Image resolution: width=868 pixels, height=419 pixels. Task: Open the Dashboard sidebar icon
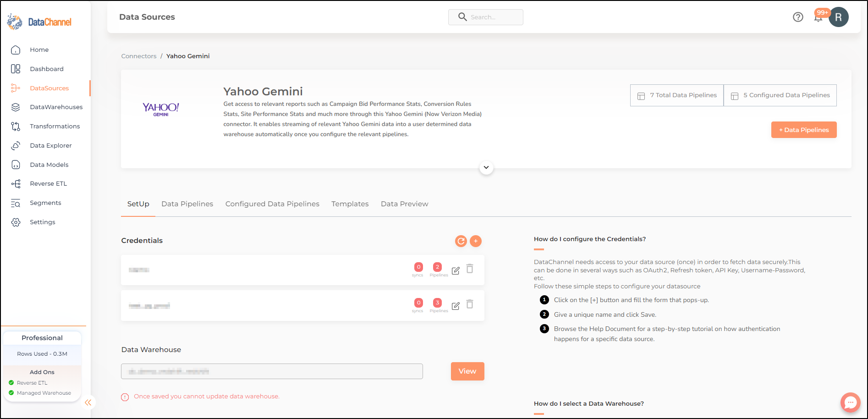point(16,69)
